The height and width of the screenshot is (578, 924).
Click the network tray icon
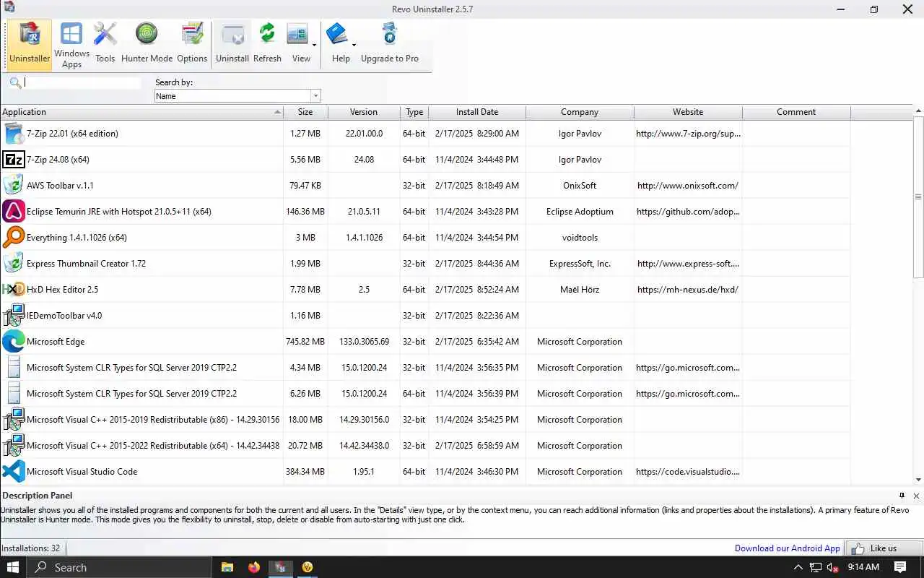pos(816,567)
